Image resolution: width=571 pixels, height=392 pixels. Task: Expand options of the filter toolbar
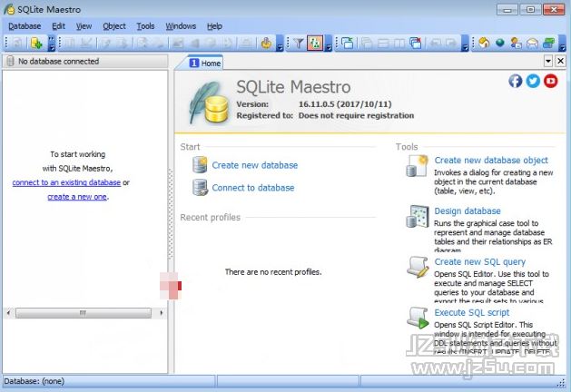[329, 44]
